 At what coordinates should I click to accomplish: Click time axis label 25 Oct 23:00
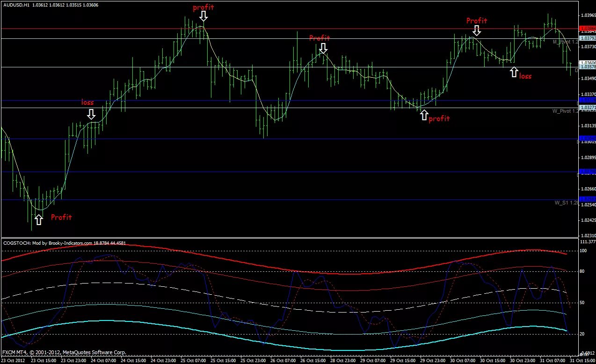click(x=254, y=361)
